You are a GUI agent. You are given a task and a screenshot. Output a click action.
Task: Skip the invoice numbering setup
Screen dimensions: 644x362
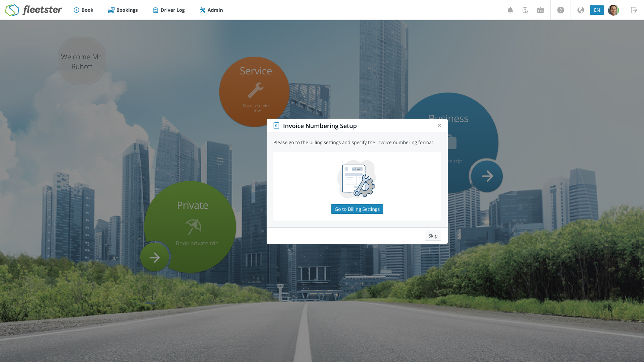coord(433,236)
